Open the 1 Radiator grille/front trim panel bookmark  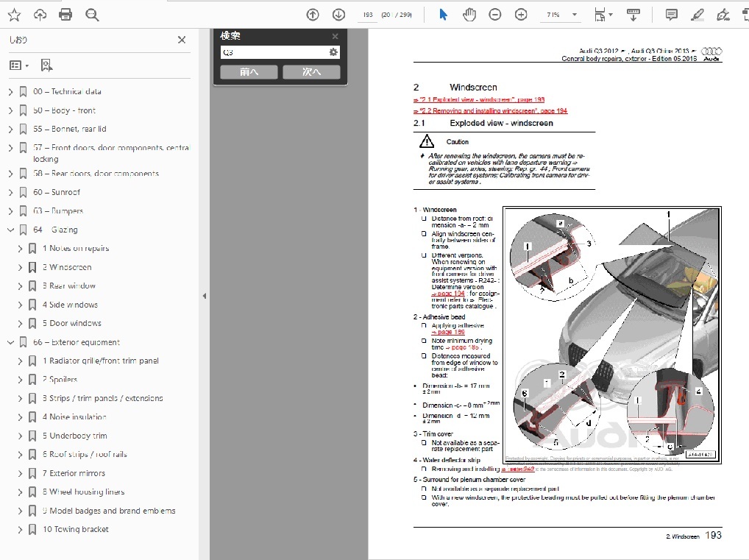pos(100,361)
